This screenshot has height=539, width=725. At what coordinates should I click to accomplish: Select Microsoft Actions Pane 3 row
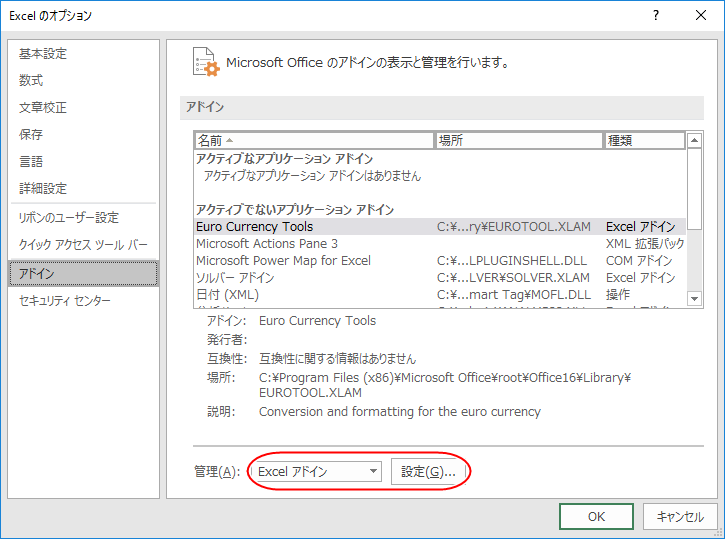point(440,244)
